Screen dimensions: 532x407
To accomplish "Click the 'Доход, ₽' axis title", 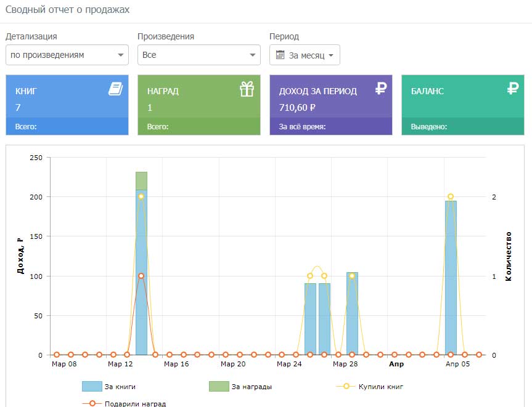I will (x=20, y=256).
